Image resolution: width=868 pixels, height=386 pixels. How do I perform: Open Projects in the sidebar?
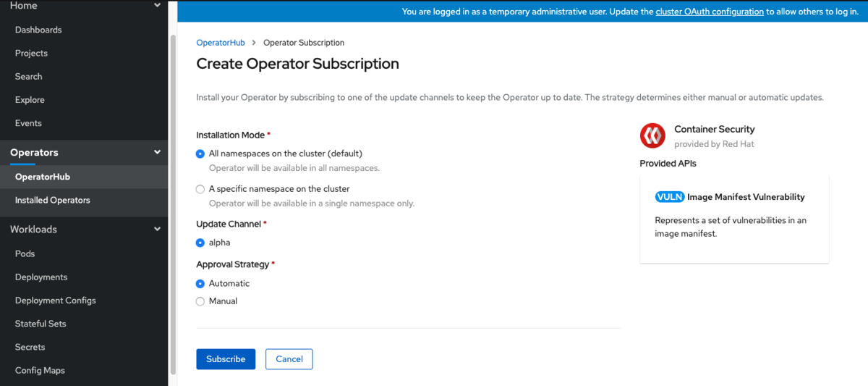(31, 53)
